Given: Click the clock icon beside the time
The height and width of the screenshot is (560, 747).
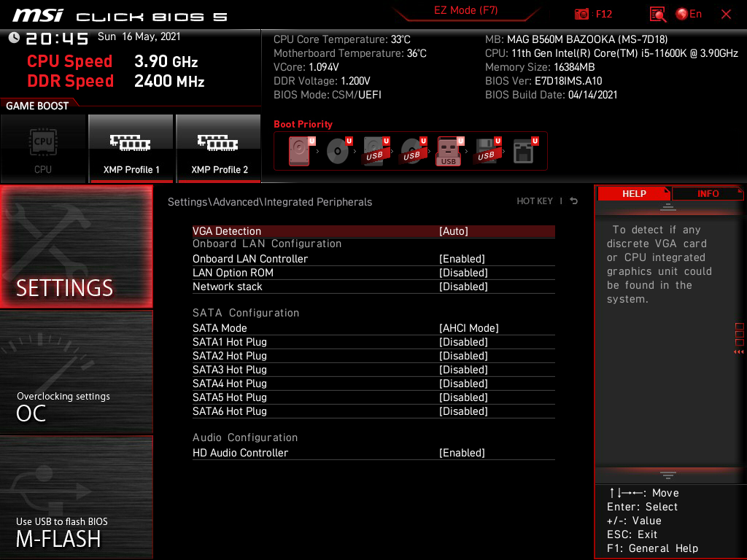Looking at the screenshot, I should point(14,38).
